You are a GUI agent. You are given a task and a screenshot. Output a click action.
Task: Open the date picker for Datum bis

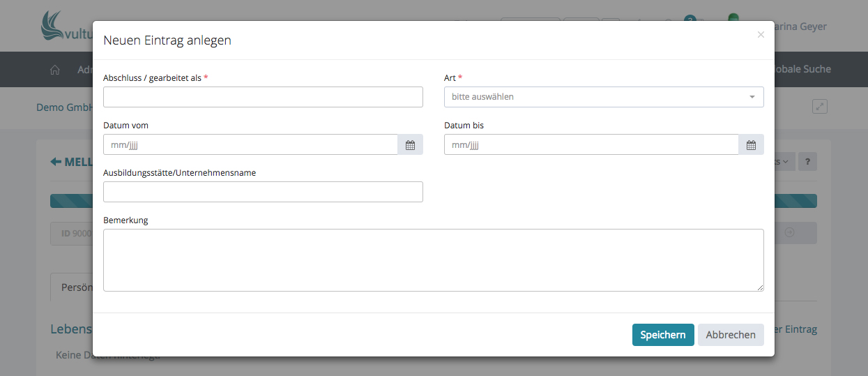click(751, 145)
